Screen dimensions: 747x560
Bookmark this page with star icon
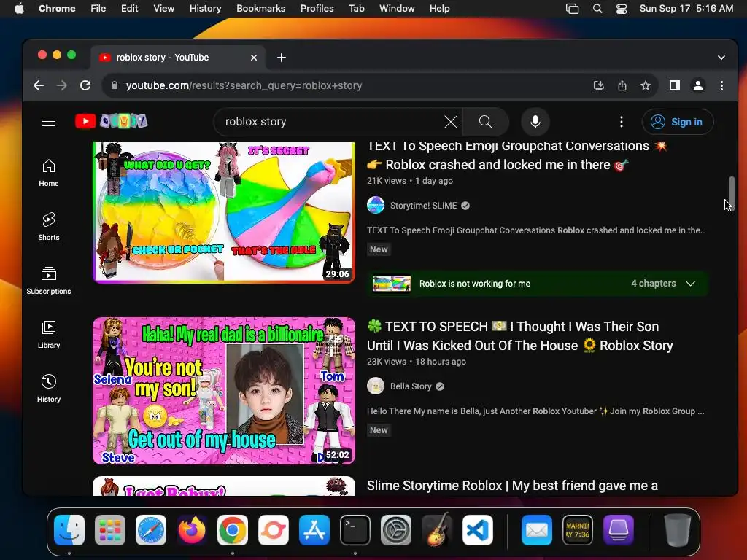645,86
